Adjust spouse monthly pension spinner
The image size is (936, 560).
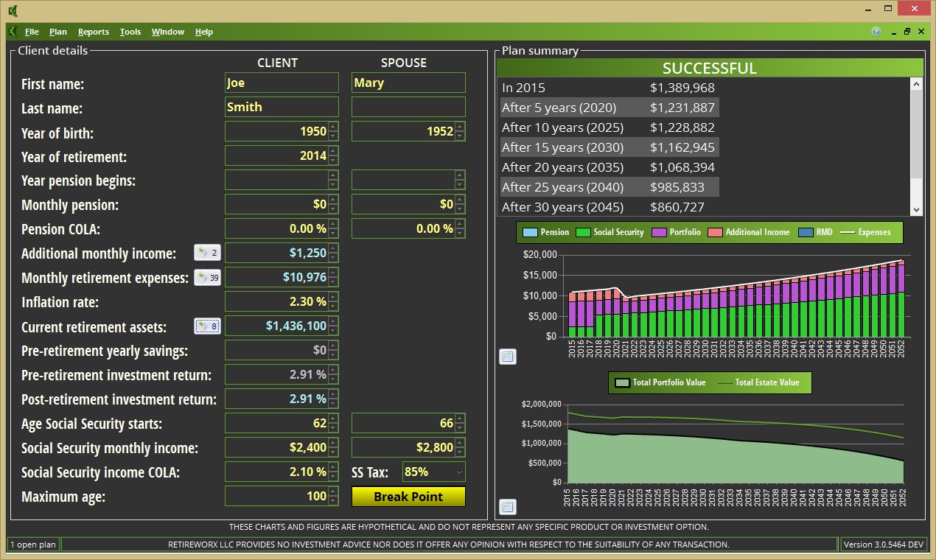(460, 204)
